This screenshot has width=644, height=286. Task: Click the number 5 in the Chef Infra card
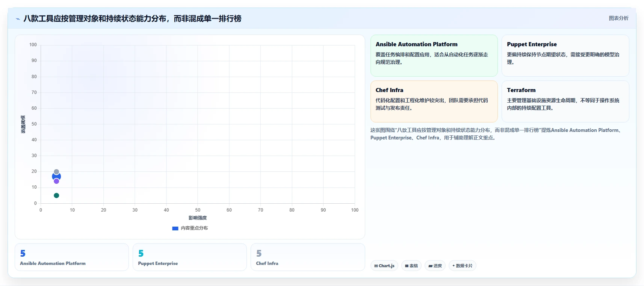click(259, 253)
